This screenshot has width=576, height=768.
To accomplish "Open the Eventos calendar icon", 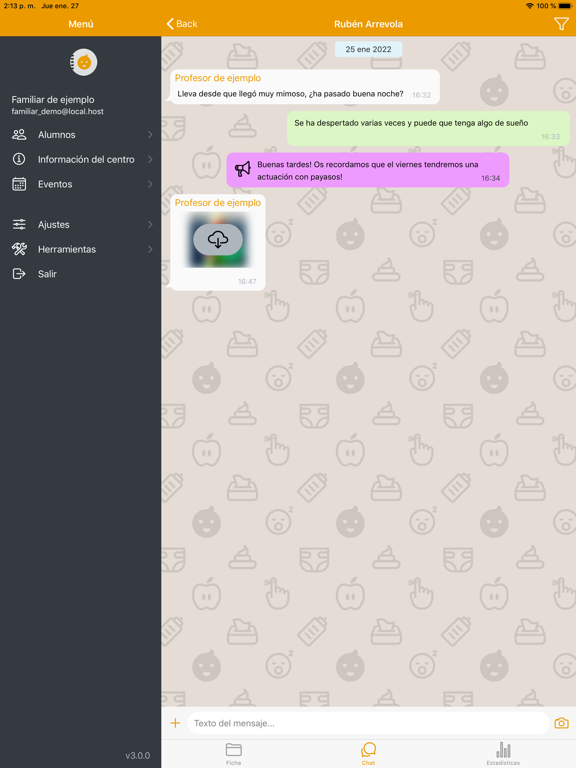I will pos(19,184).
